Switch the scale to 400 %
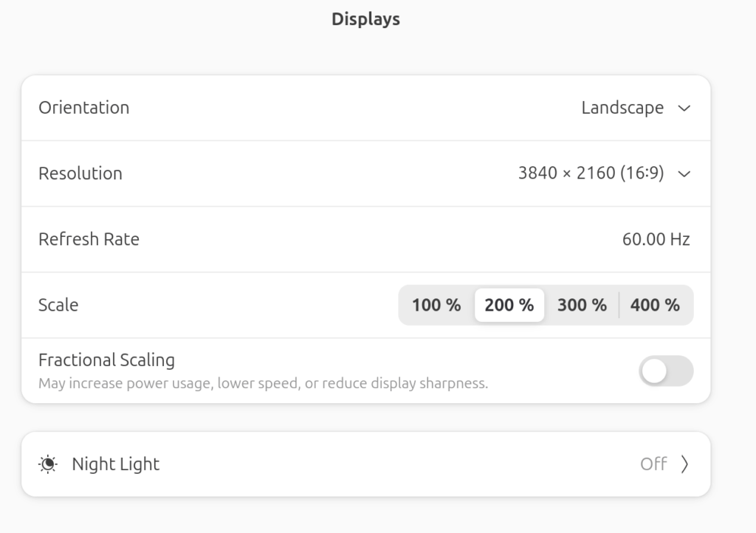 [655, 305]
